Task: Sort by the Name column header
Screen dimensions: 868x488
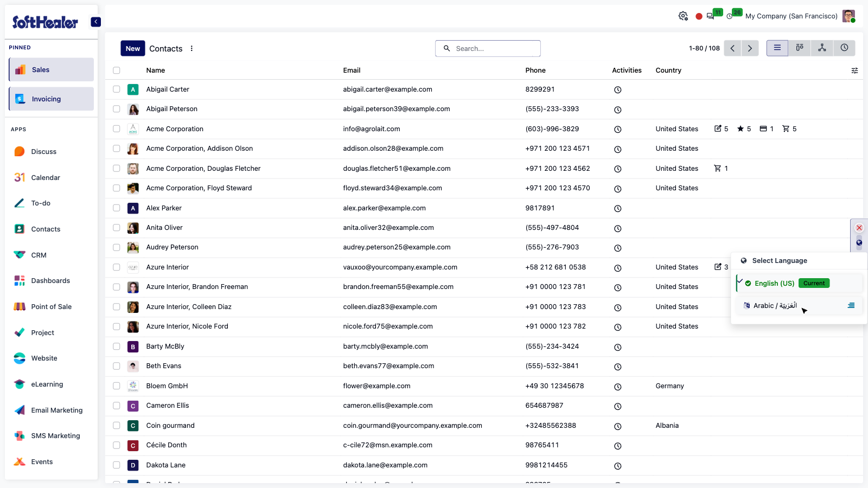Action: (x=156, y=70)
